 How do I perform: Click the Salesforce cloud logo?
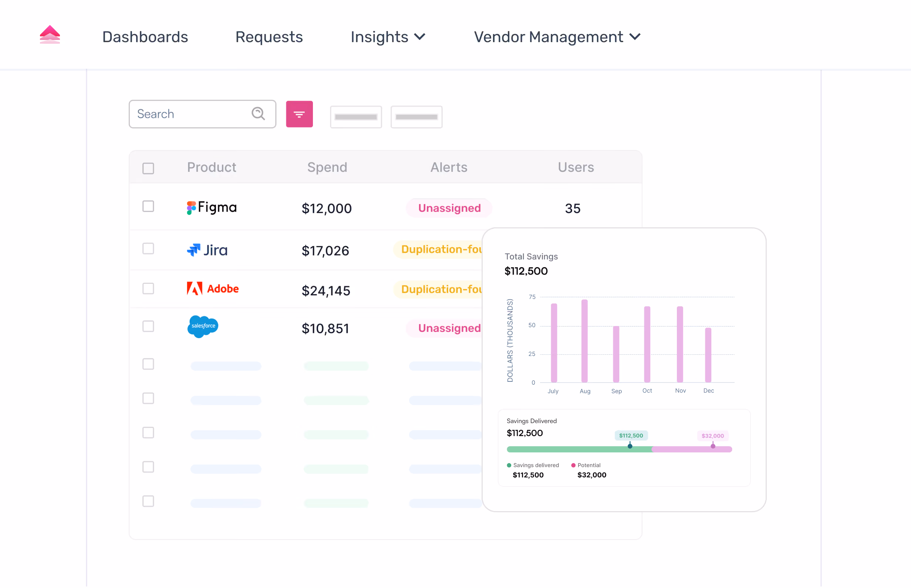[203, 326]
